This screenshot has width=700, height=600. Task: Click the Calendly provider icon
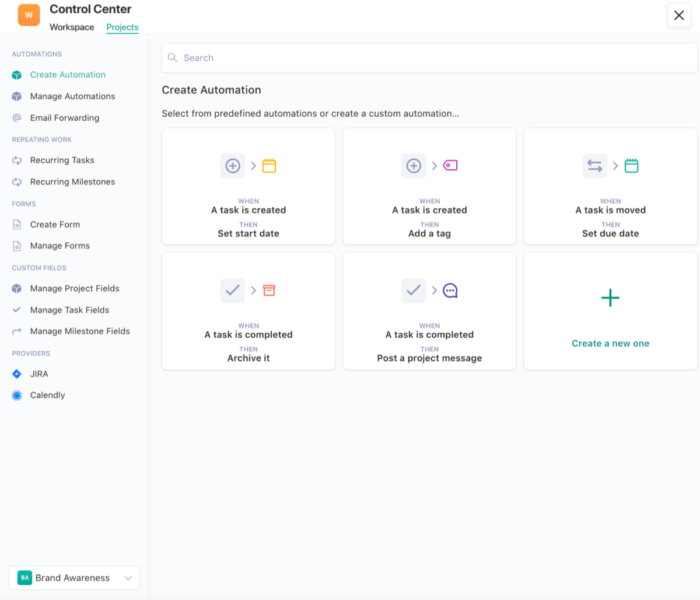click(x=16, y=395)
